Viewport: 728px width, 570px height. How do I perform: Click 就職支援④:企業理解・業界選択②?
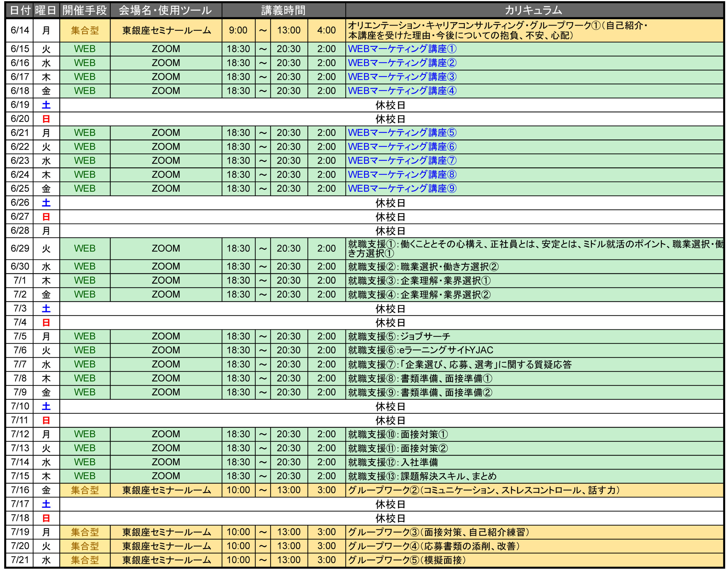click(419, 295)
